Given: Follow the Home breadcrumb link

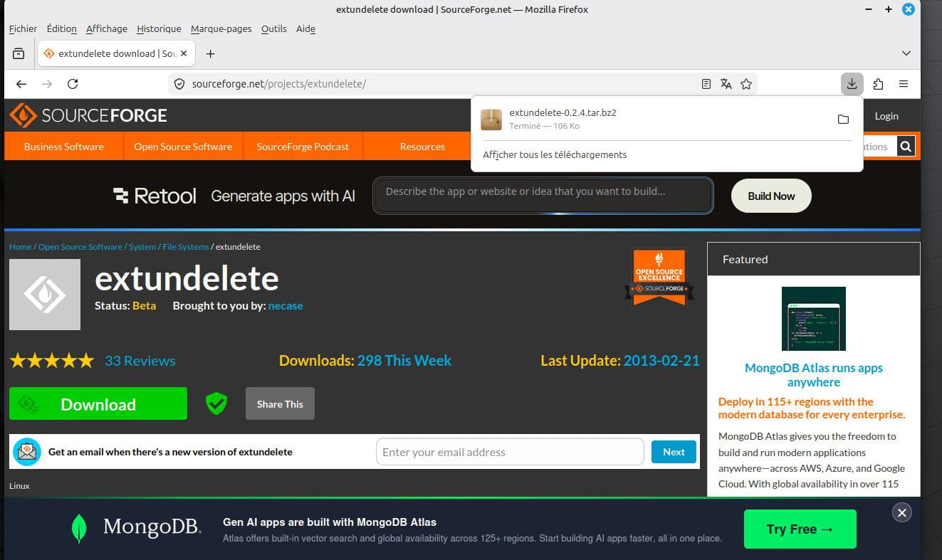Looking at the screenshot, I should click(x=20, y=247).
